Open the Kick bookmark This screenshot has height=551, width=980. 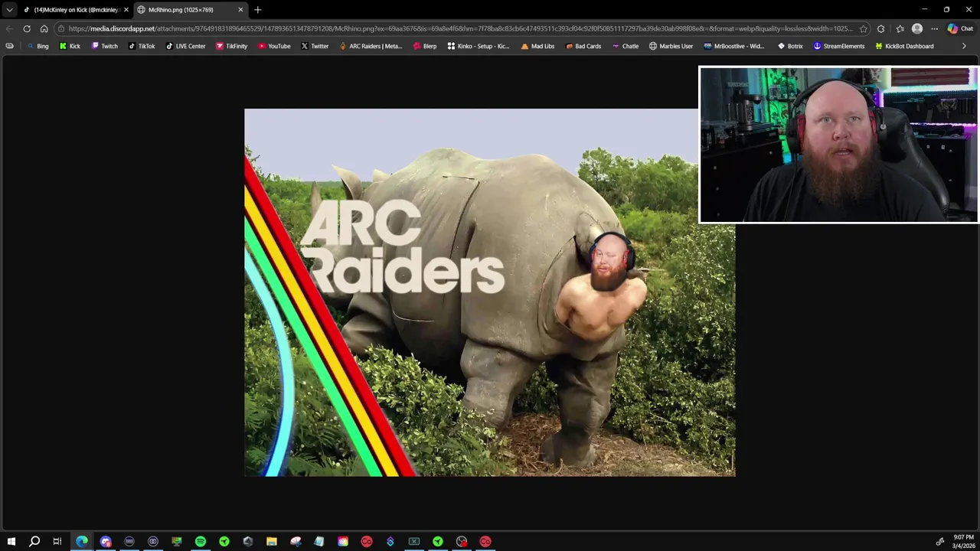coord(70,46)
